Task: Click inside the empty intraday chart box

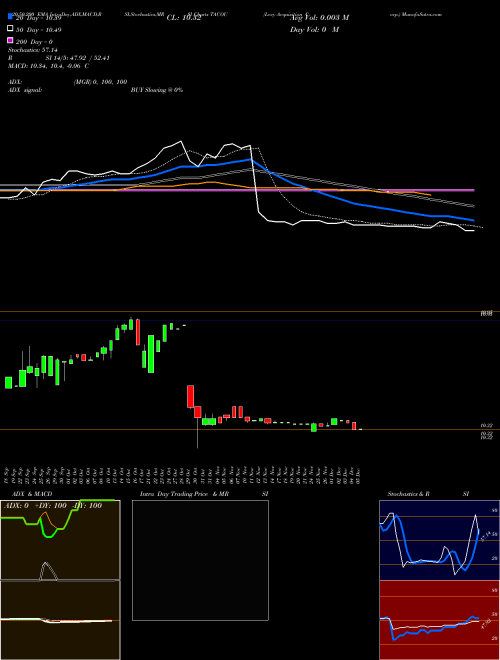Action: [200, 560]
